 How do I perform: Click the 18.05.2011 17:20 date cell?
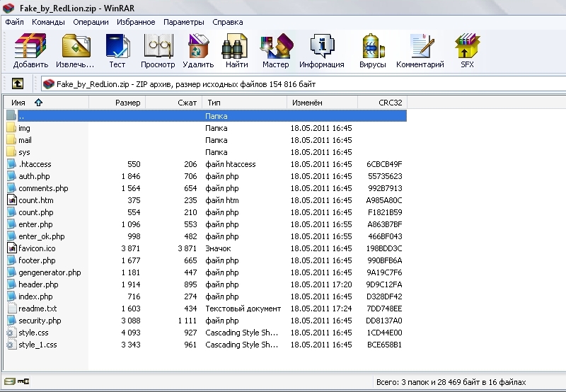tap(321, 284)
